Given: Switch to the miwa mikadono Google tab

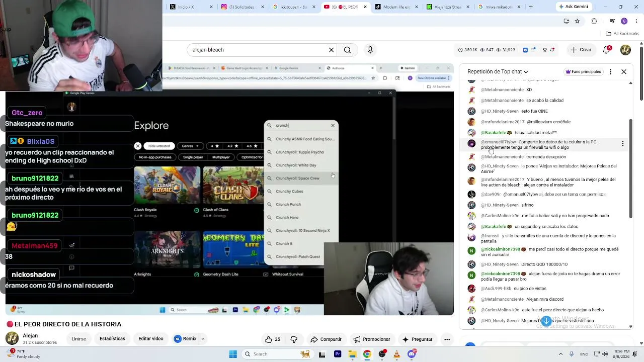Looking at the screenshot, I should pyautogui.click(x=498, y=7).
